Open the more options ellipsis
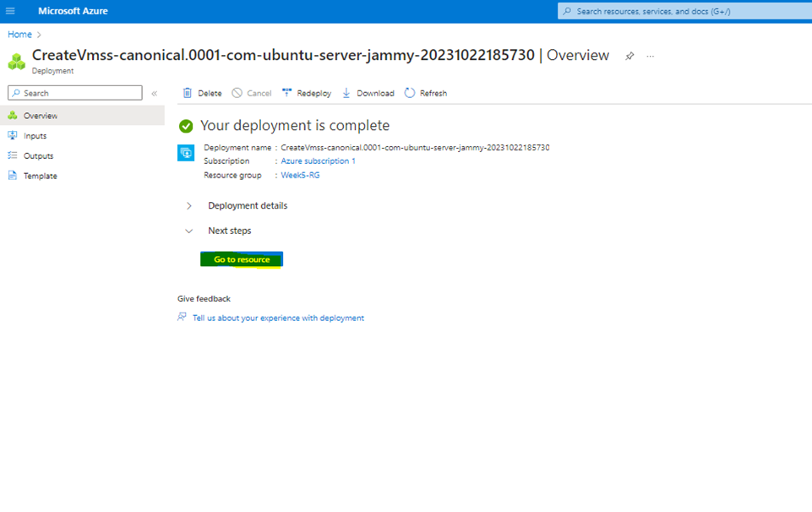The width and height of the screenshot is (812, 512). (651, 56)
